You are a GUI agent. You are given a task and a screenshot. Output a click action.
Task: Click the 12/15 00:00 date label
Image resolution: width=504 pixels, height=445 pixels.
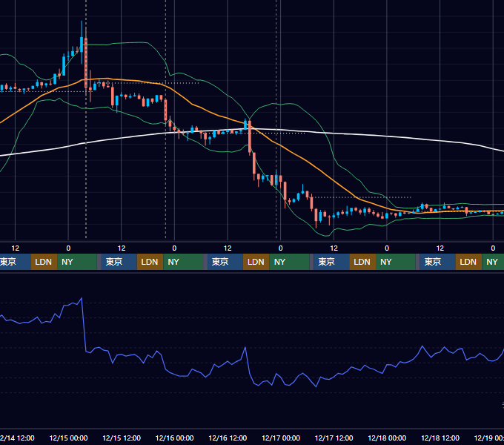[68, 438]
